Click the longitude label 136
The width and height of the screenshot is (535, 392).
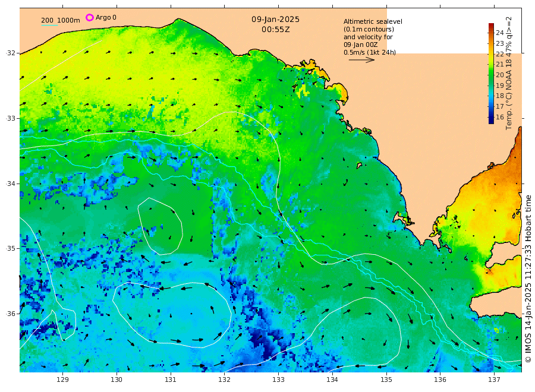click(x=440, y=380)
